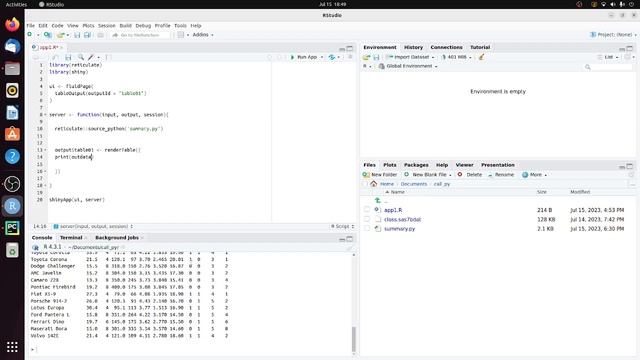Click the Go to file/function field
The width and height of the screenshot is (640, 360).
pos(140,35)
